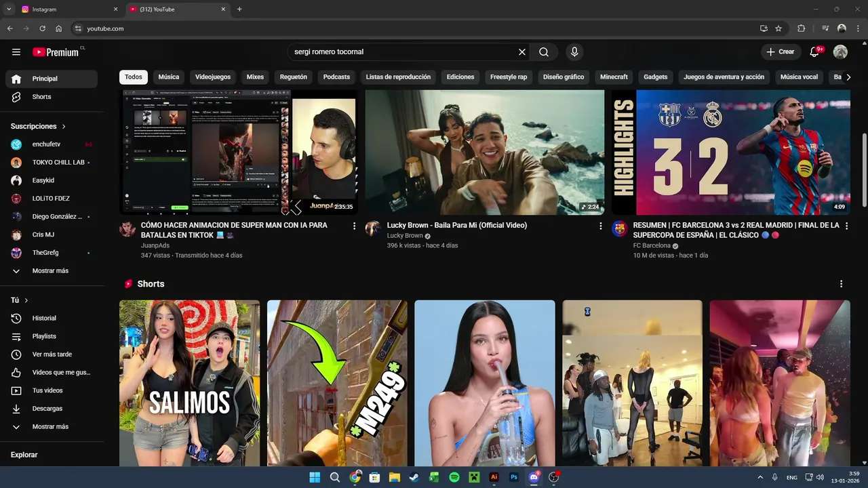868x488 pixels.
Task: Expand the Suscripciones section
Action: pos(39,127)
